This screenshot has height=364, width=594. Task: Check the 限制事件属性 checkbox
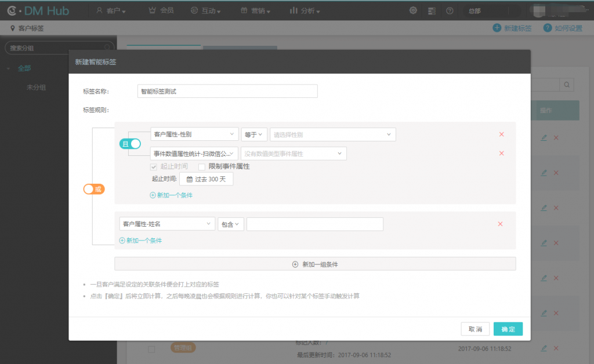pos(202,166)
